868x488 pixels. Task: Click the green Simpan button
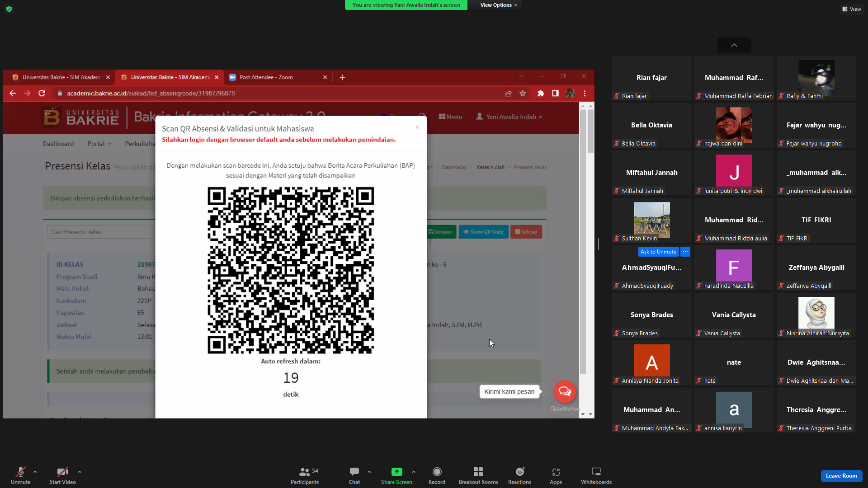click(440, 232)
